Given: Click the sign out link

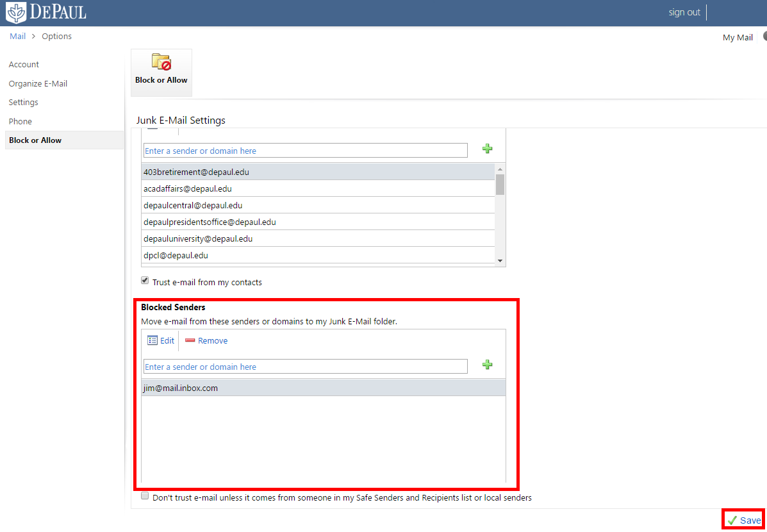Looking at the screenshot, I should pos(684,12).
